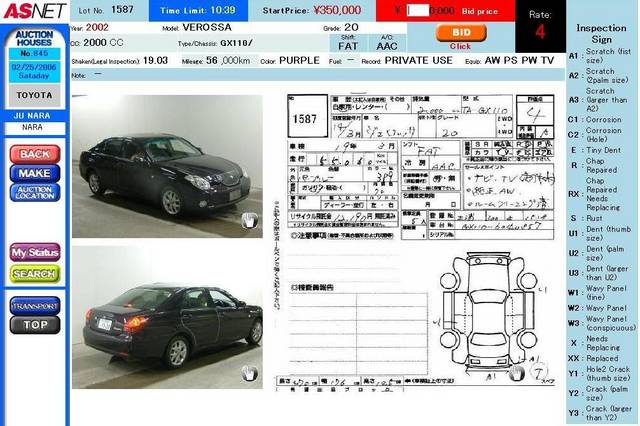Open the AUCTION LOCATION button

point(35,193)
